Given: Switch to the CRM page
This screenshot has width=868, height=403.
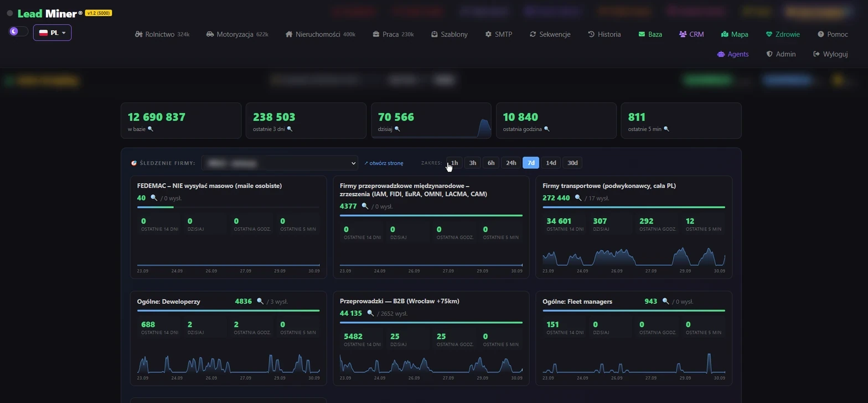Looking at the screenshot, I should tap(691, 34).
